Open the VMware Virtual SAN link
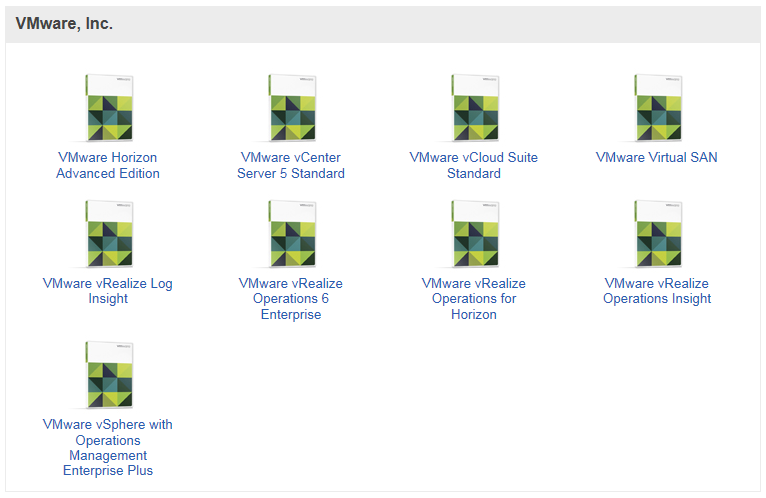The width and height of the screenshot is (766, 498). pos(657,157)
